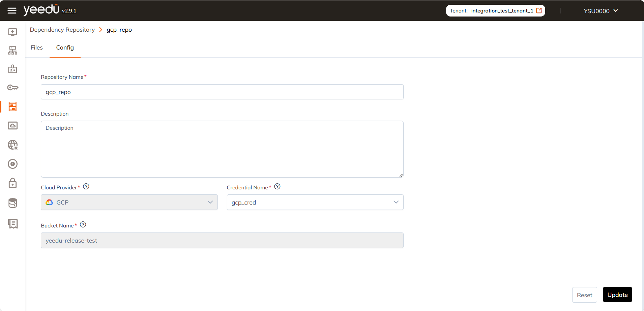Select the ID badge credentials icon in sidebar
Screen dimensions: 644x311
coord(12,69)
